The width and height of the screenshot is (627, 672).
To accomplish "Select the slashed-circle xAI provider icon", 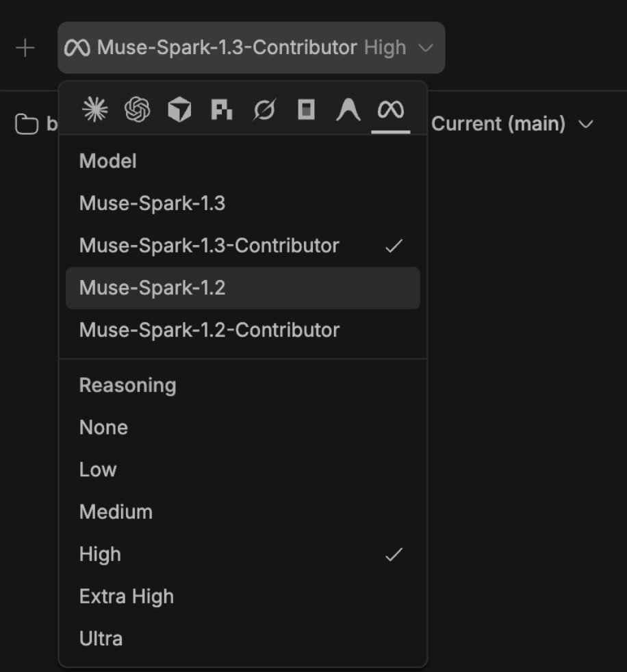I will coord(264,109).
